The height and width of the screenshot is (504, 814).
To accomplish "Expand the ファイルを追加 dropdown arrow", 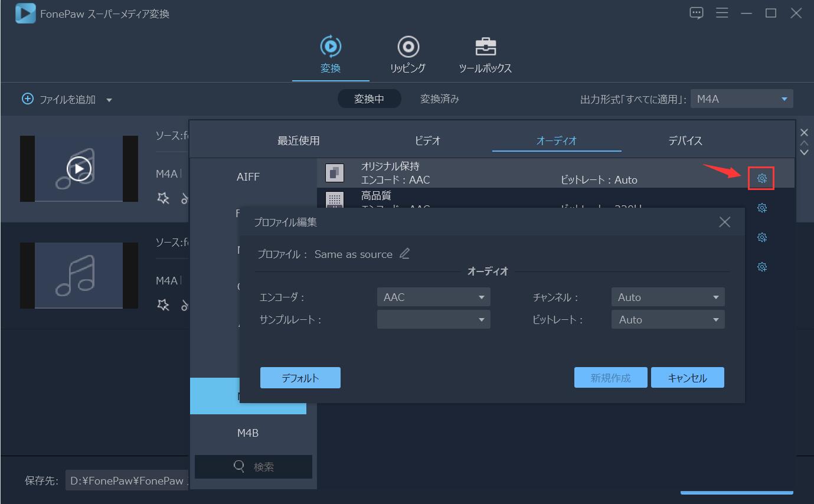I will click(109, 100).
